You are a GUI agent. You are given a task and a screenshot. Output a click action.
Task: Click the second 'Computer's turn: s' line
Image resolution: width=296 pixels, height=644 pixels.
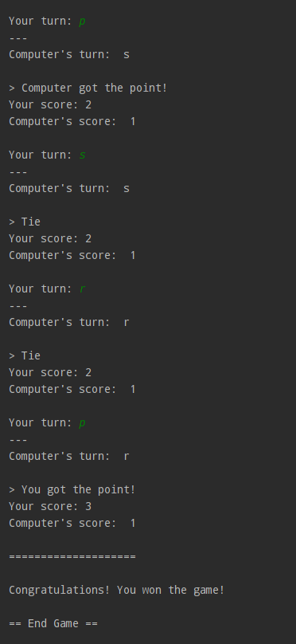(x=69, y=189)
